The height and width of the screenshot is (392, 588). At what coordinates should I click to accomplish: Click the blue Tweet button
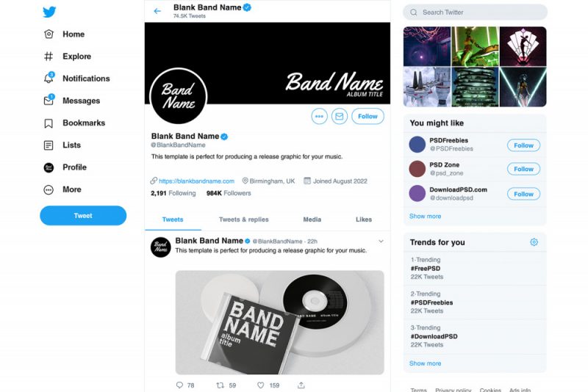[83, 216]
